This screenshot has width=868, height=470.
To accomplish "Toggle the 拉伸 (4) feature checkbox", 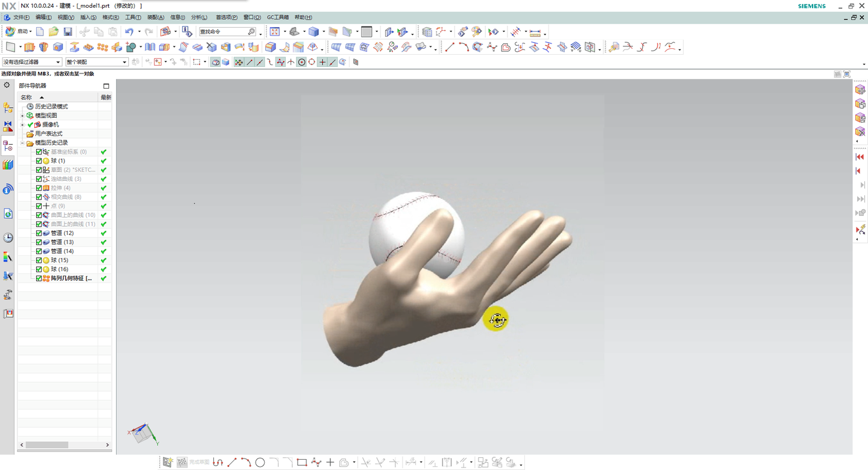I will [x=39, y=188].
